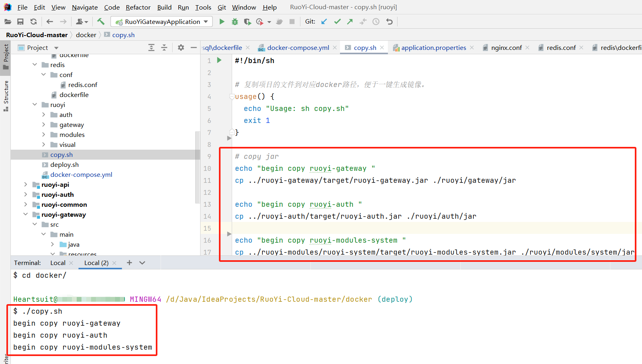Click the Open folder toolbar icon

(x=8, y=22)
